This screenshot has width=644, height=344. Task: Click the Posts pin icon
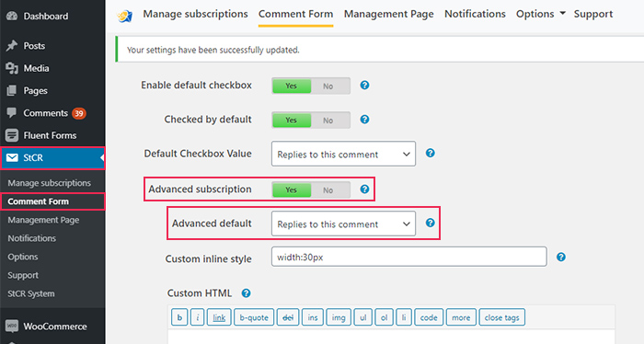click(12, 46)
